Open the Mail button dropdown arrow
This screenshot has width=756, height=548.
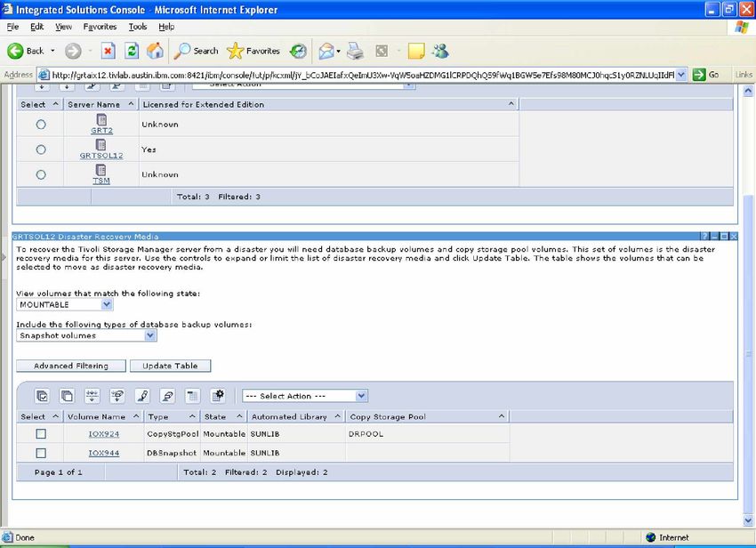pos(339,51)
